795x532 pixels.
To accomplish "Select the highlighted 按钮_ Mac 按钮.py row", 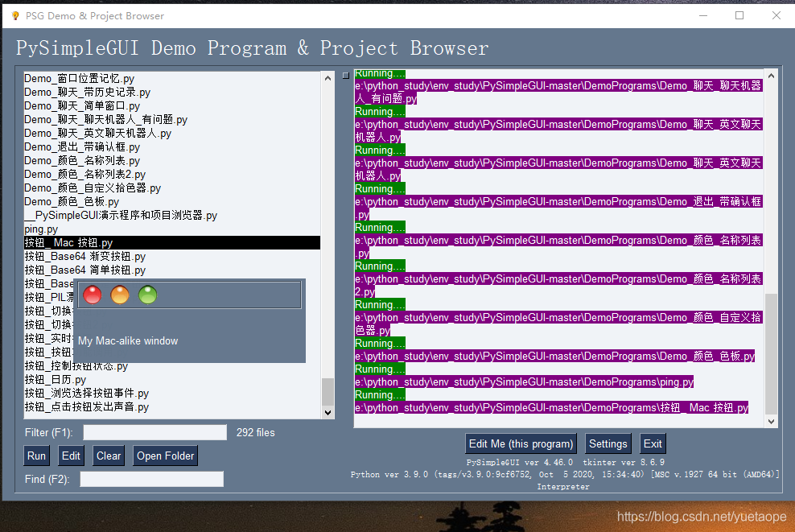I will (x=172, y=243).
